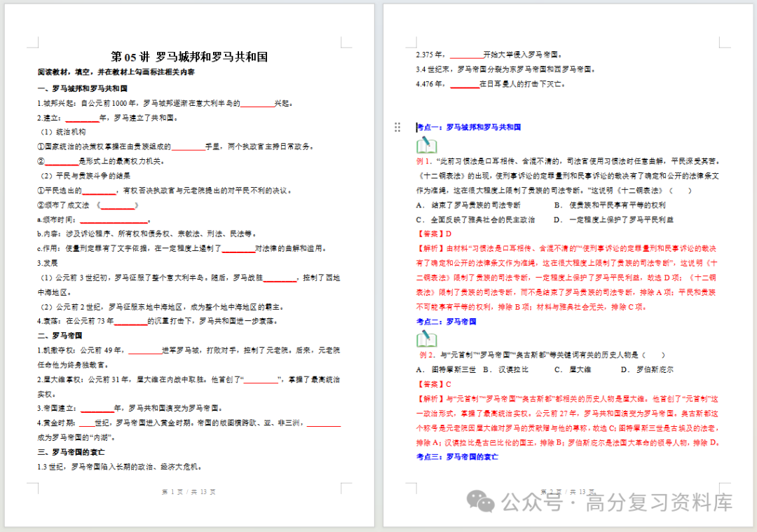Click the label 例2. in the question line
757x532 pixels.
tap(427, 355)
